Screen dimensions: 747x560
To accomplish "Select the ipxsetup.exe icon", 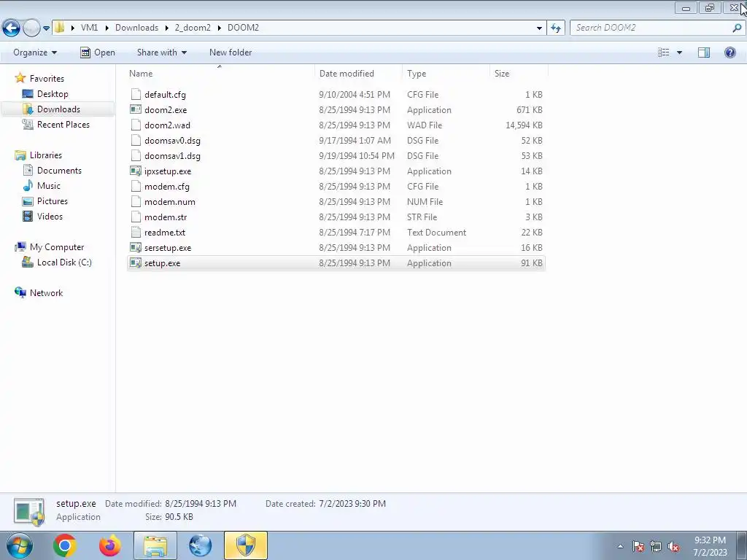I will point(136,171).
